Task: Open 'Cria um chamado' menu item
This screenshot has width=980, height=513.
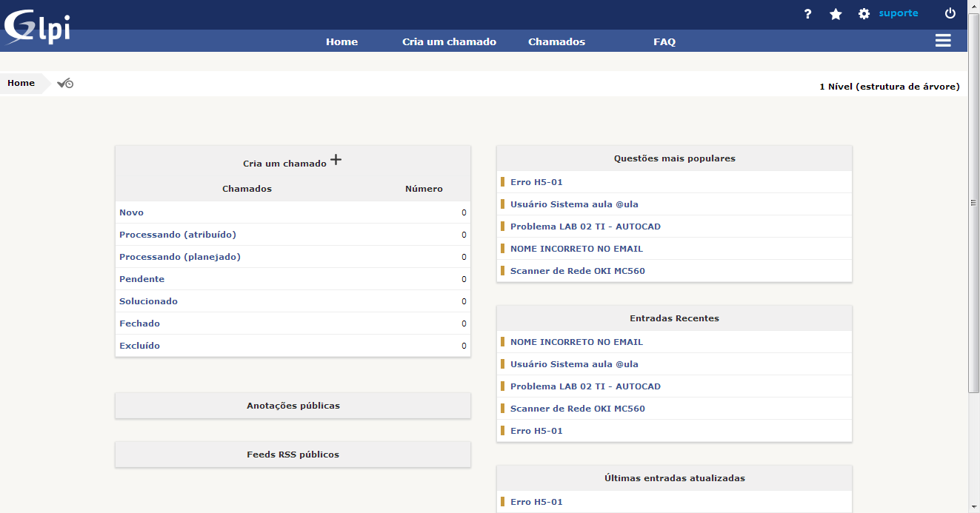Action: tap(449, 42)
